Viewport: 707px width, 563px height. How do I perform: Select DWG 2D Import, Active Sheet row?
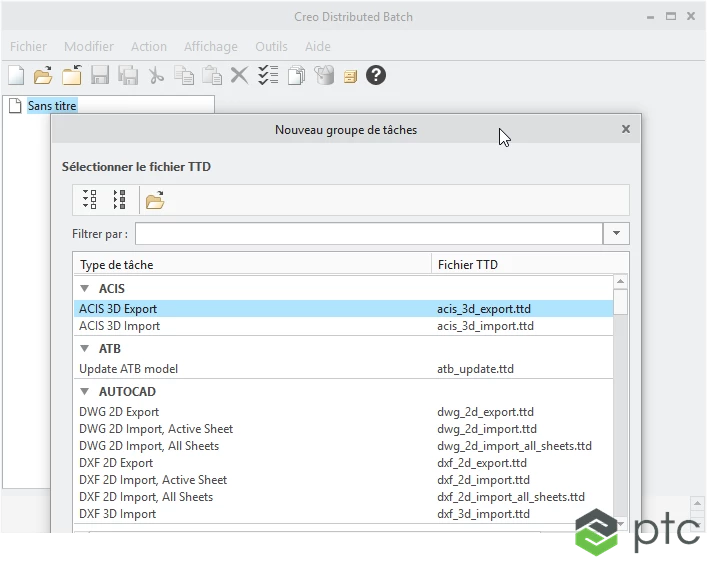343,429
